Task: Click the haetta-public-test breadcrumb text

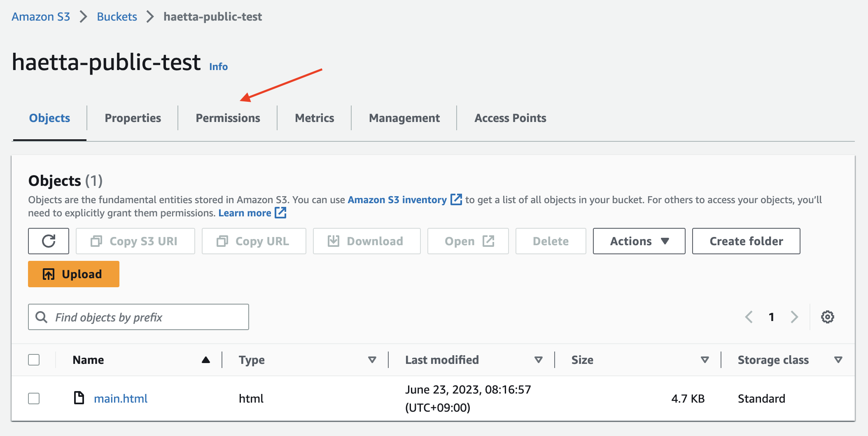Action: coord(212,16)
